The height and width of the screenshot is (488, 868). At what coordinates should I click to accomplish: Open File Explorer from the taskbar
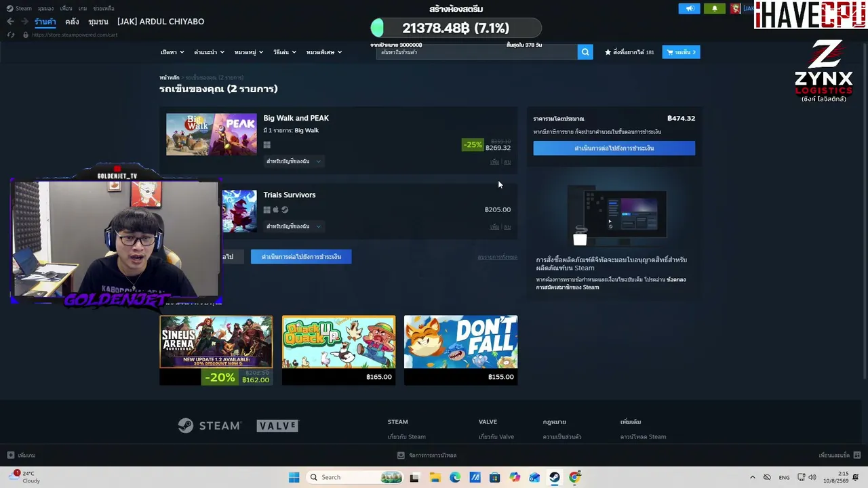point(435,477)
